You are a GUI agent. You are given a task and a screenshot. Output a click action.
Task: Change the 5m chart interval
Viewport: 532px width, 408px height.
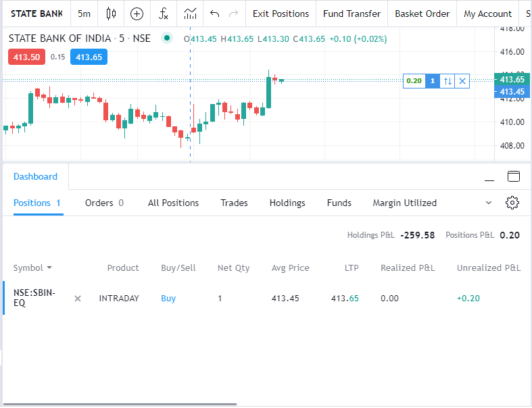click(84, 14)
